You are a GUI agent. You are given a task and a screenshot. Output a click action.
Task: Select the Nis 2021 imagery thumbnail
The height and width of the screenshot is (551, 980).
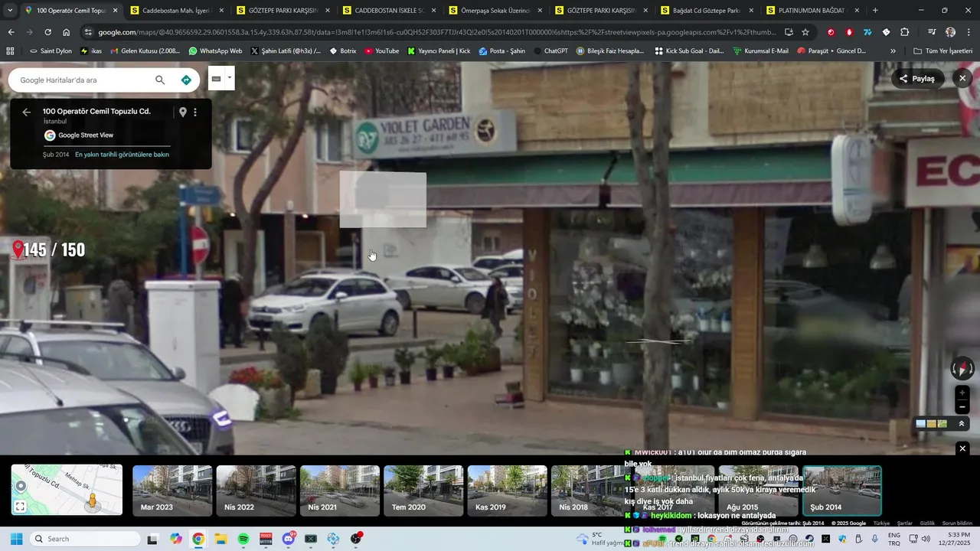pos(340,491)
